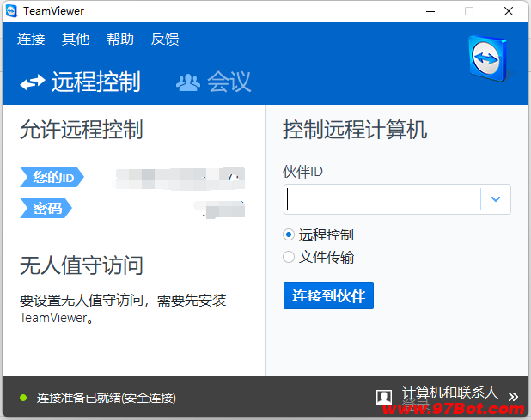
Task: Select the 文件传输 radio button
Action: tap(289, 257)
